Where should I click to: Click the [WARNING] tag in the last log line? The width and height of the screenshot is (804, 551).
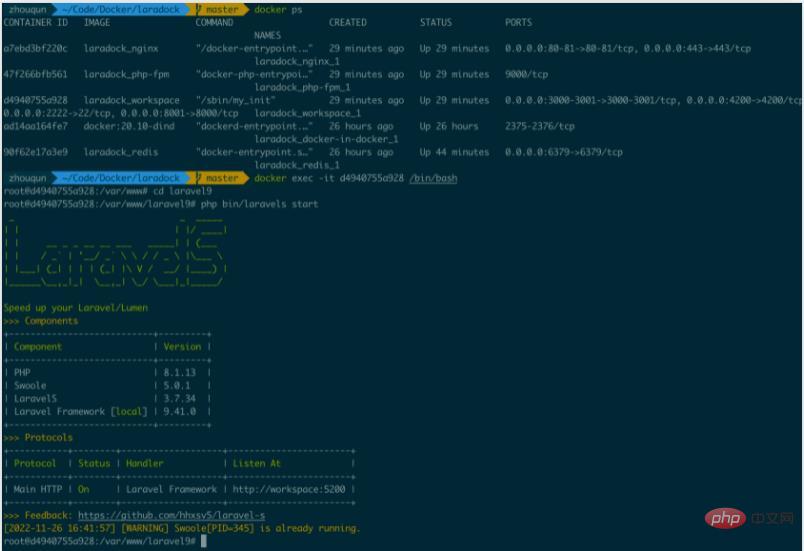click(x=145, y=528)
